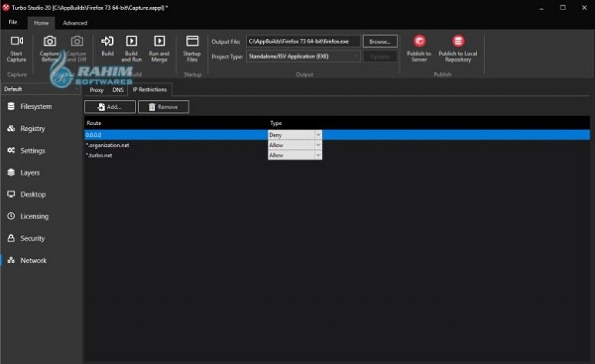This screenshot has height=364, width=595.
Task: Click the Start Capture icon
Action: click(x=16, y=47)
